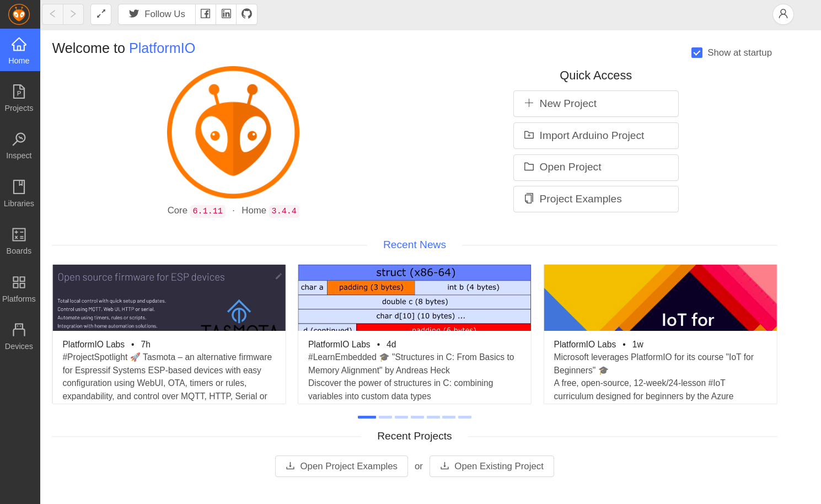Go back with the left arrow button

tap(53, 14)
